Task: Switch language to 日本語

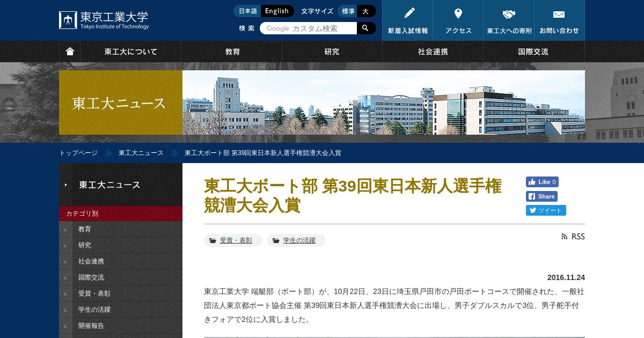Action: click(248, 11)
